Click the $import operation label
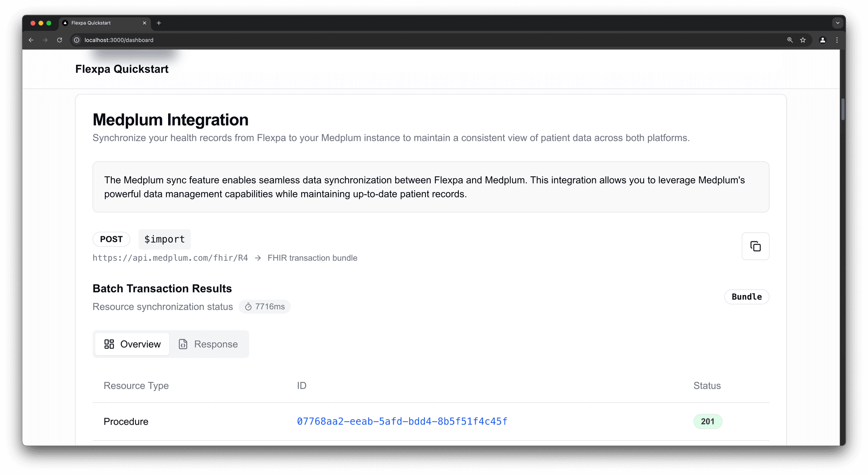The image size is (868, 475). tap(165, 239)
